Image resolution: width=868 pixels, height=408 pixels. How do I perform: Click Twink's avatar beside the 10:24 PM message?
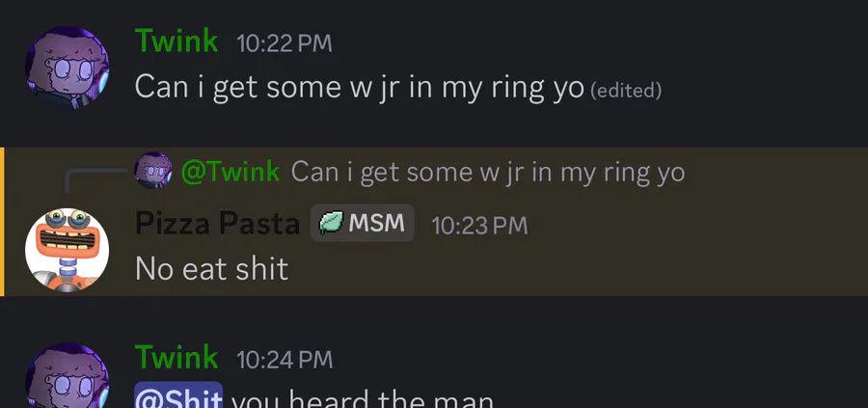(67, 378)
